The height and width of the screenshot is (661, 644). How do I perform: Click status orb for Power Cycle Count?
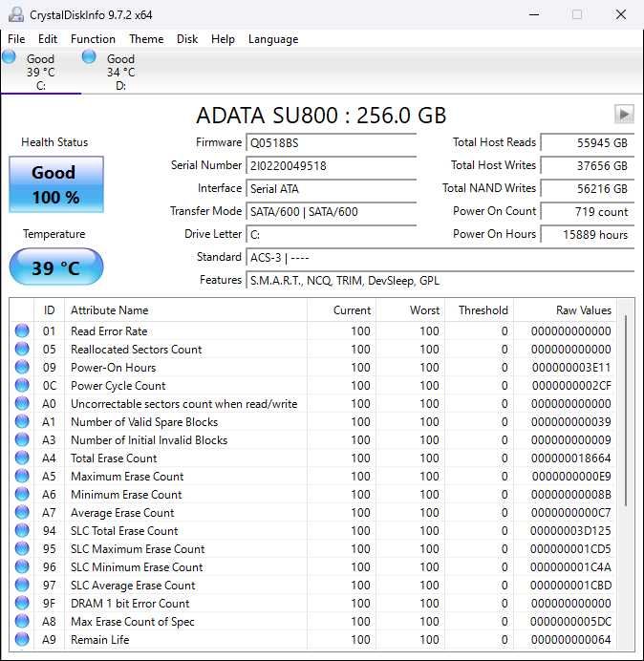(x=22, y=385)
